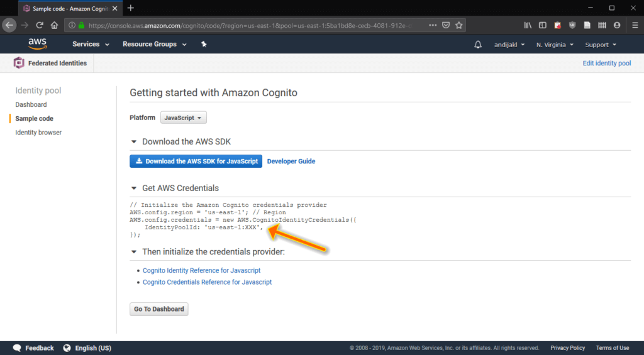Viewport: 644px width, 355px height.
Task: Select the Sample code - Amazon Cognito tab
Action: pyautogui.click(x=70, y=8)
